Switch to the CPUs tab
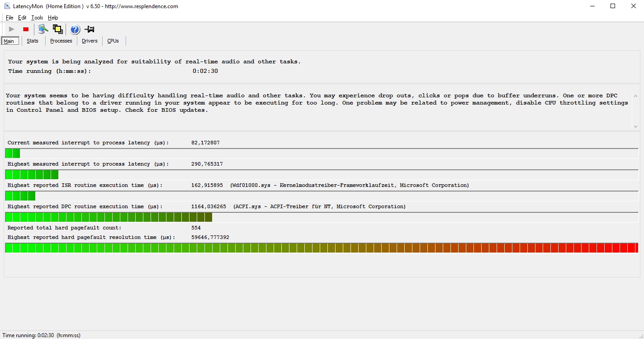Viewport: 644px width, 339px height. [113, 41]
